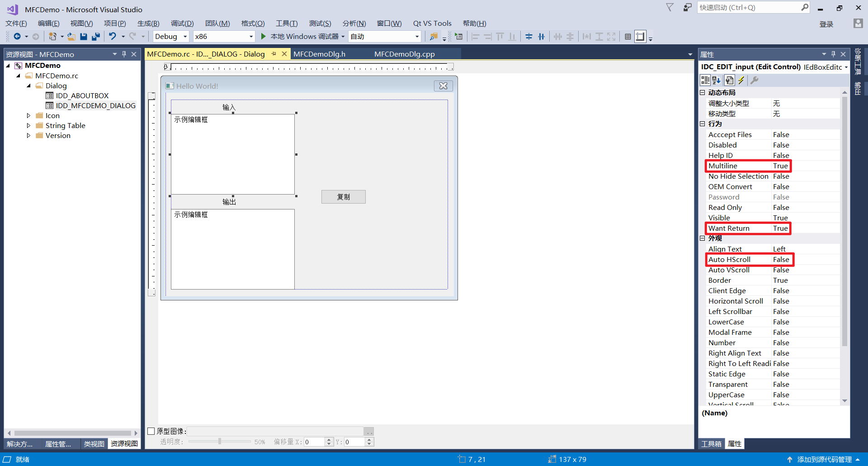Sort properties alphabetically with the A-Z icon

click(x=716, y=80)
